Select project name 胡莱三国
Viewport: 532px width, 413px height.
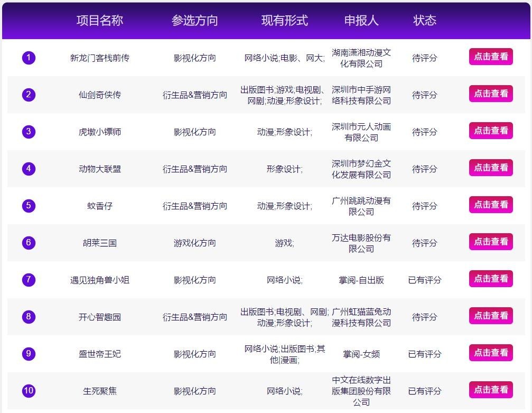pos(100,243)
